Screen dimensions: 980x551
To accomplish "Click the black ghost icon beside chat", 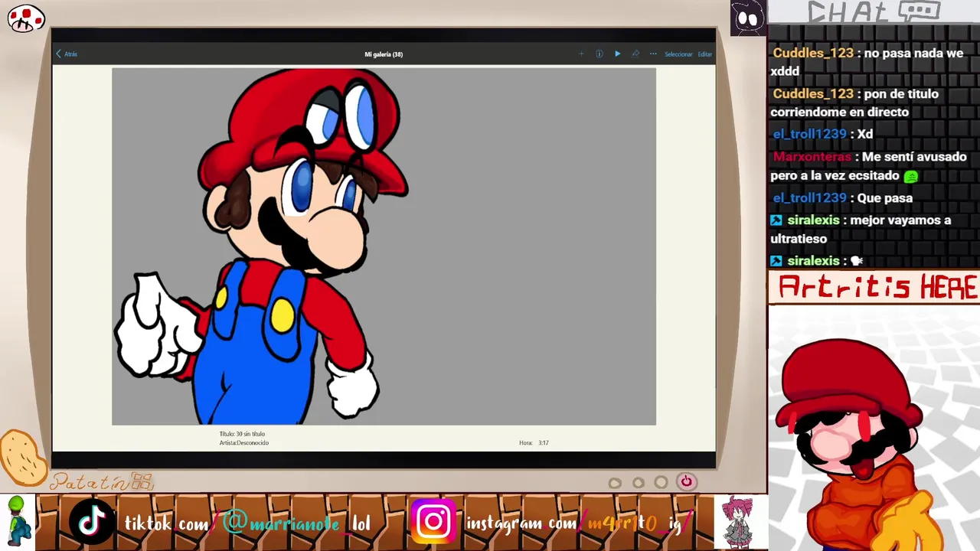I will click(x=748, y=18).
